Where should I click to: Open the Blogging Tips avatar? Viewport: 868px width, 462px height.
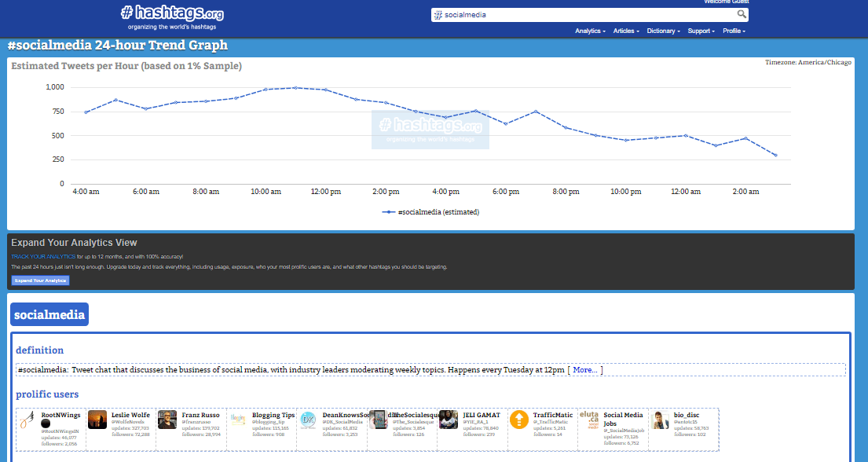(x=237, y=420)
